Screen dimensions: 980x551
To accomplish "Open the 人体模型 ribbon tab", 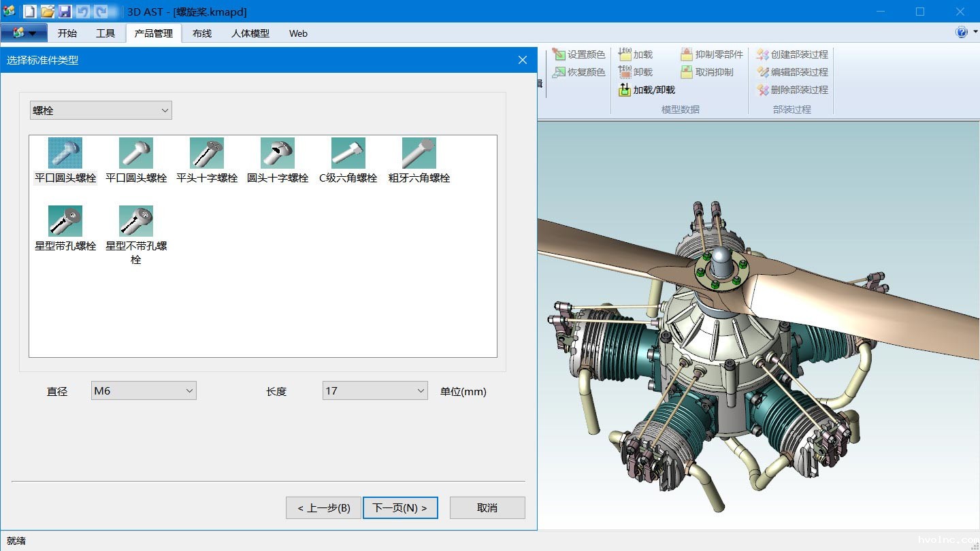I will (250, 33).
